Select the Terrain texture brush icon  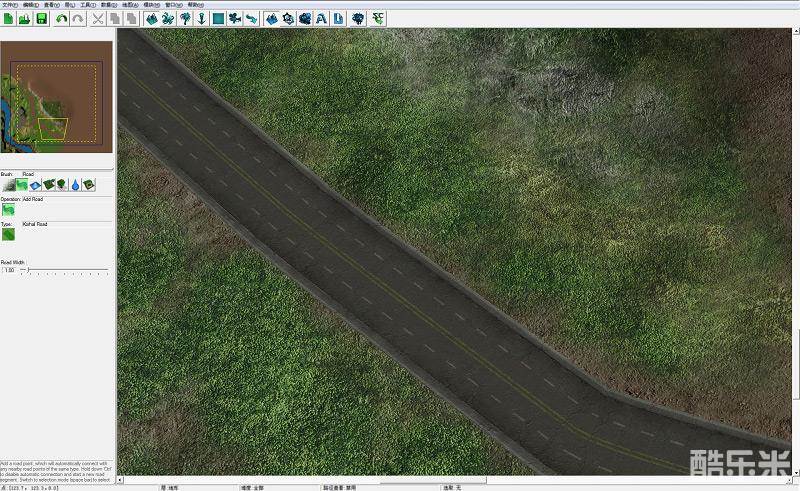pos(8,185)
